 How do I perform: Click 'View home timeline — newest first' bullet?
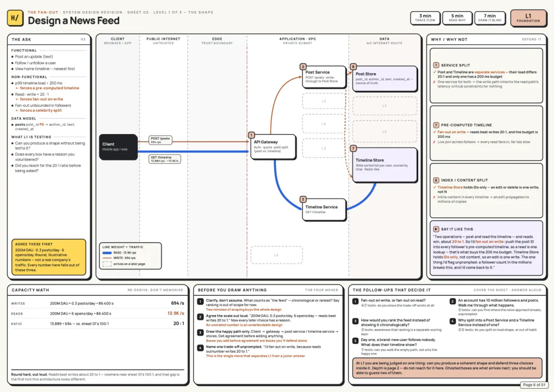point(45,69)
